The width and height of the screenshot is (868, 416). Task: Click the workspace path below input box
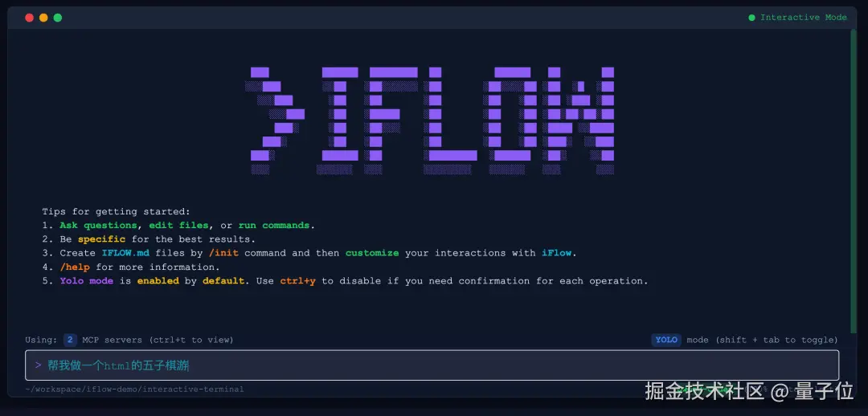134,389
